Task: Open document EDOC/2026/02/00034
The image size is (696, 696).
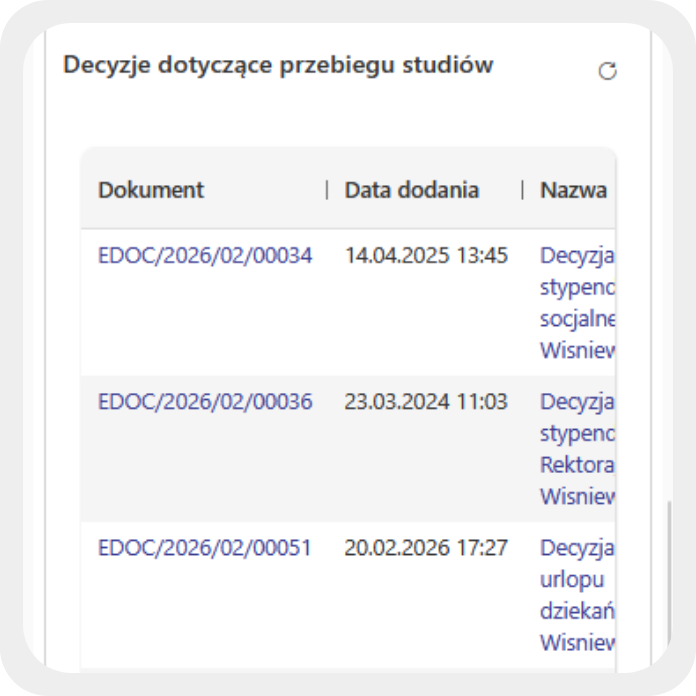Action: (205, 256)
